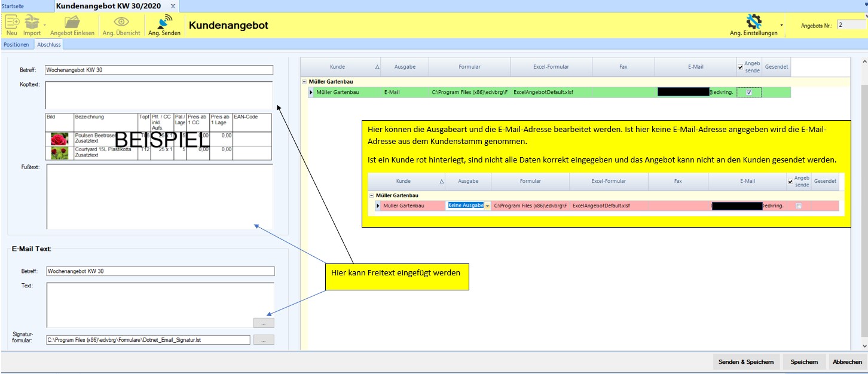
Task: Click browse button next to Signaturformular path
Action: point(264,340)
